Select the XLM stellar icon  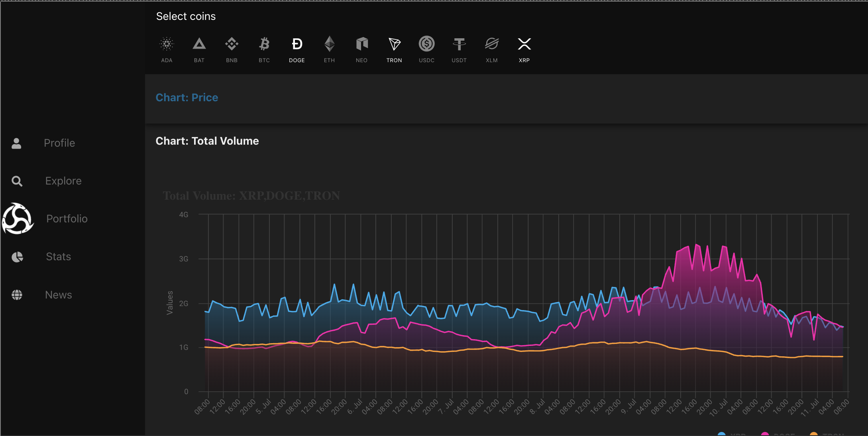pos(492,44)
